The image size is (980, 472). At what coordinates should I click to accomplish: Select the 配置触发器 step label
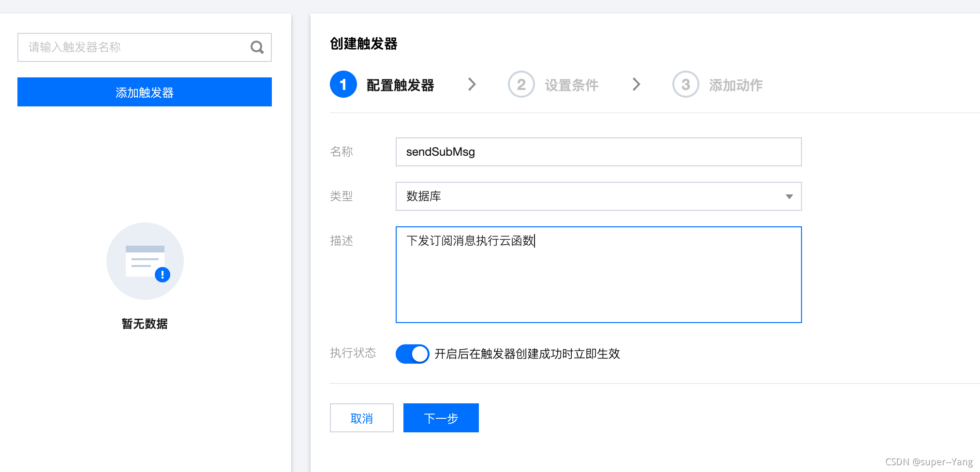(401, 84)
